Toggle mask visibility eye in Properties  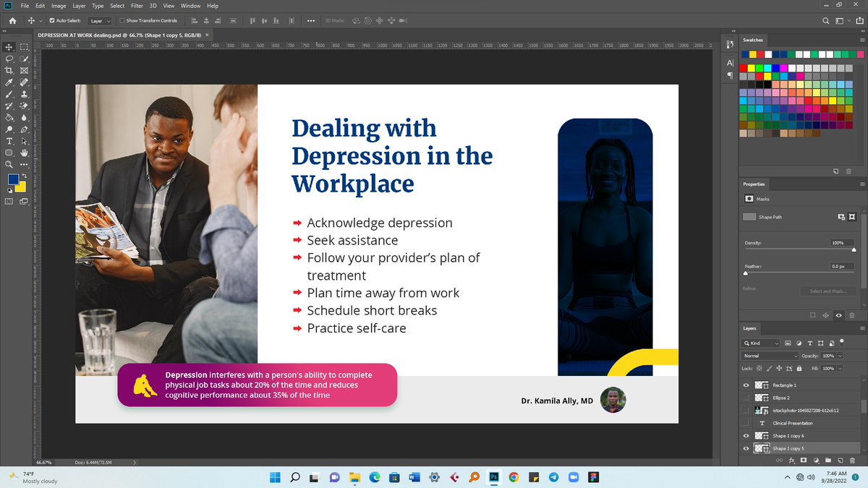[838, 315]
